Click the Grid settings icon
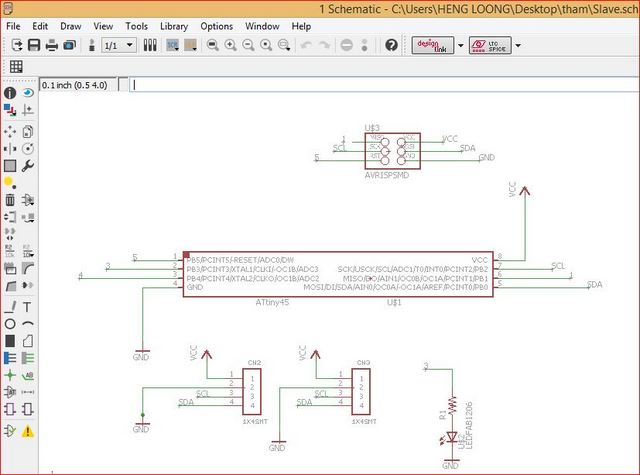Image resolution: width=640 pixels, height=475 pixels. (x=16, y=66)
